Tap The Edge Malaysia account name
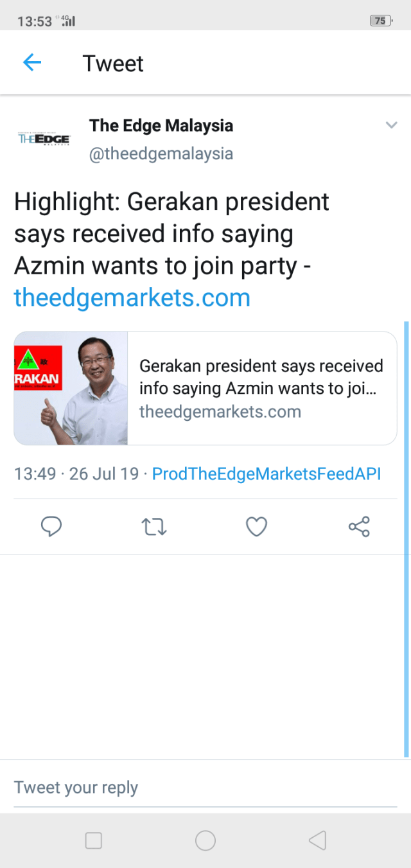 pos(161,125)
